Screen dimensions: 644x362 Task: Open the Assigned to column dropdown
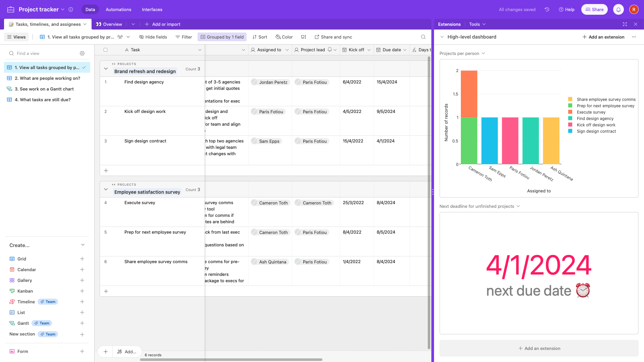pyautogui.click(x=287, y=50)
